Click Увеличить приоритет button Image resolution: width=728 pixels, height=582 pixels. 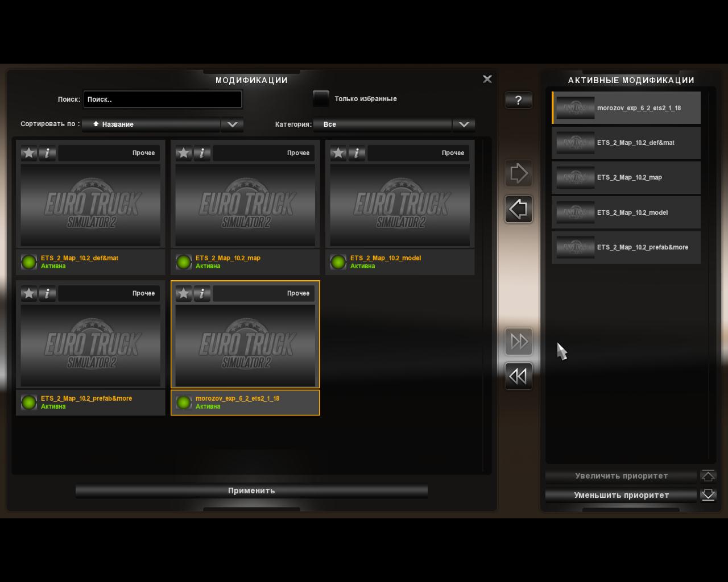621,476
